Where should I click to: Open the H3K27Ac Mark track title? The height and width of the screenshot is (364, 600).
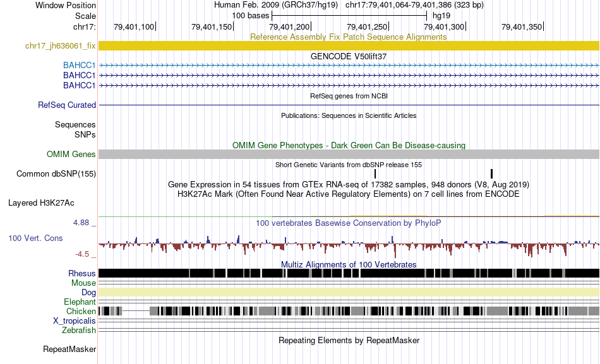348,194
